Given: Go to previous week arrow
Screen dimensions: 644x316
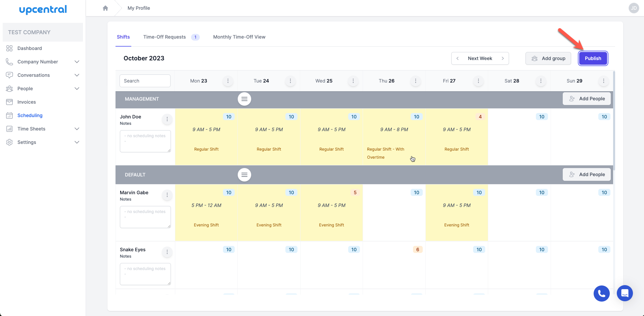Looking at the screenshot, I should click(458, 58).
